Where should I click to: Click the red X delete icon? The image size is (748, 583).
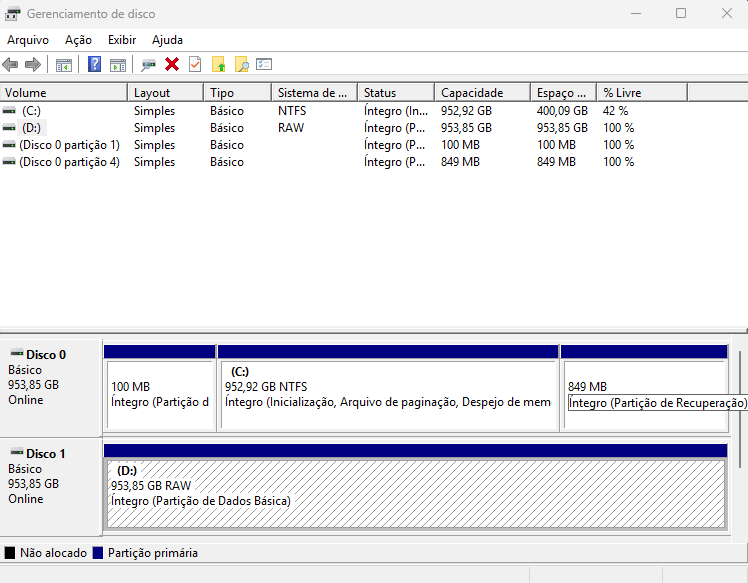[172, 64]
